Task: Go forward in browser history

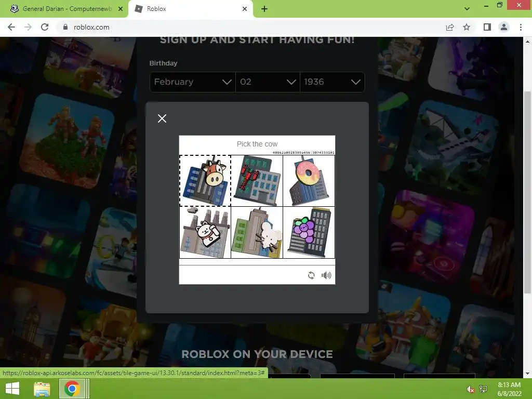Action: [x=28, y=27]
